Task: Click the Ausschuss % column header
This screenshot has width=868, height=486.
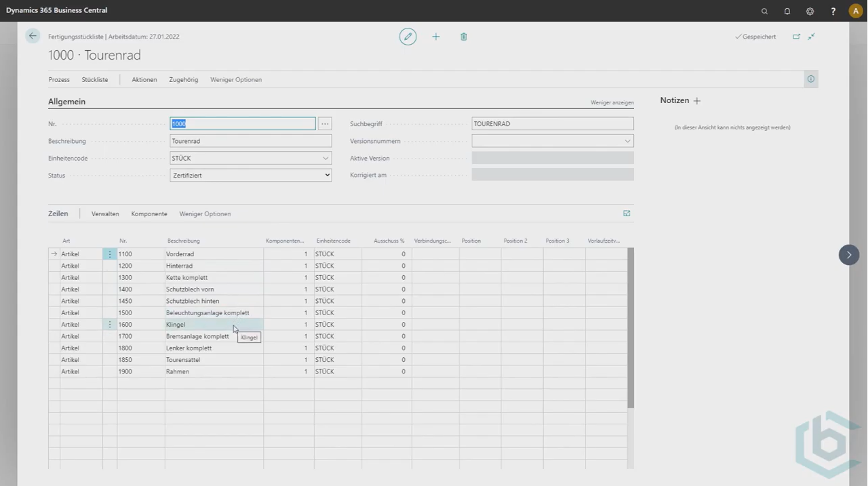Action: click(x=389, y=241)
